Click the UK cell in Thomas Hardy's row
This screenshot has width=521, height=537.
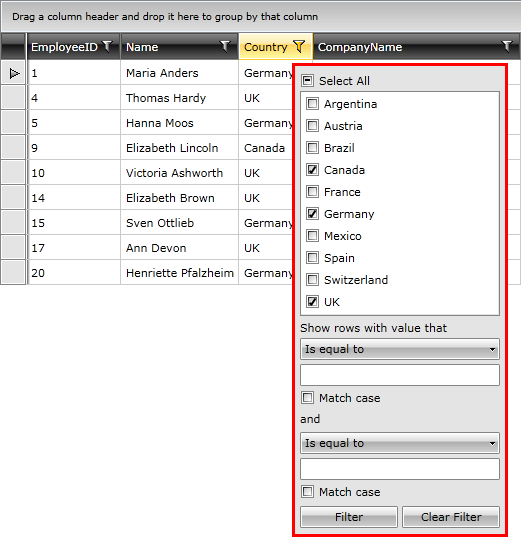point(266,98)
